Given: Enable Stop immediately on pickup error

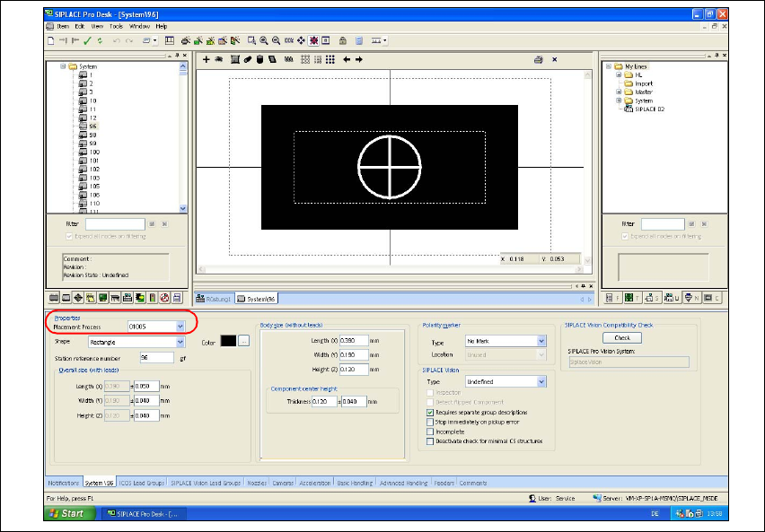Looking at the screenshot, I should pyautogui.click(x=430, y=422).
